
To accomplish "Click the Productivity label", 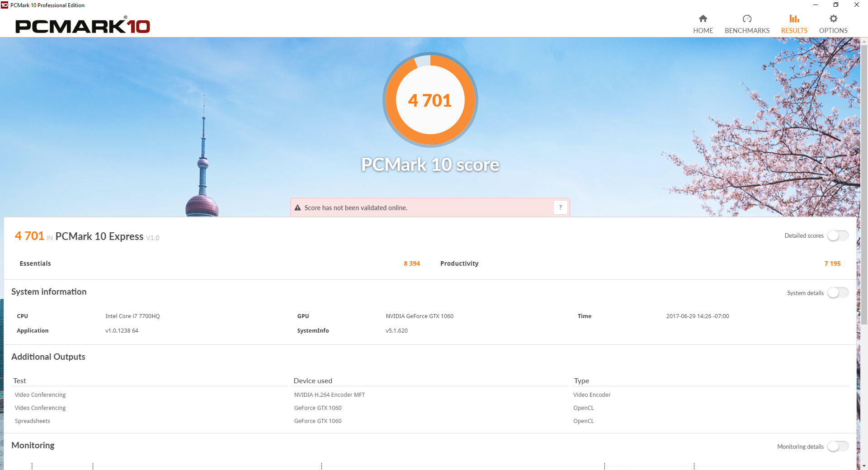I will 459,263.
